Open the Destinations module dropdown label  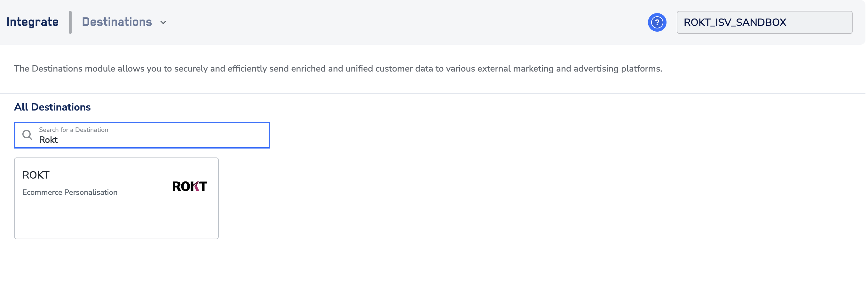[117, 22]
